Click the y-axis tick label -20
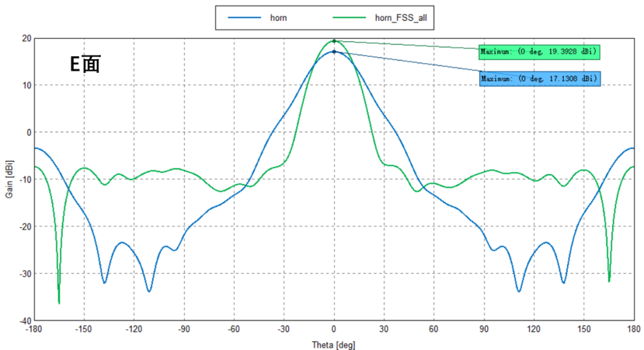This screenshot has height=350, width=644. 25,227
